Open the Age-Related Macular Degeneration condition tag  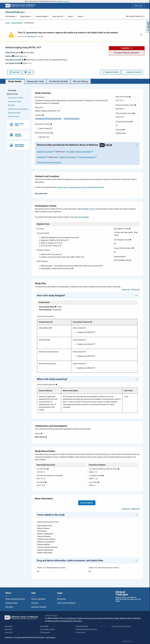(x=48, y=119)
